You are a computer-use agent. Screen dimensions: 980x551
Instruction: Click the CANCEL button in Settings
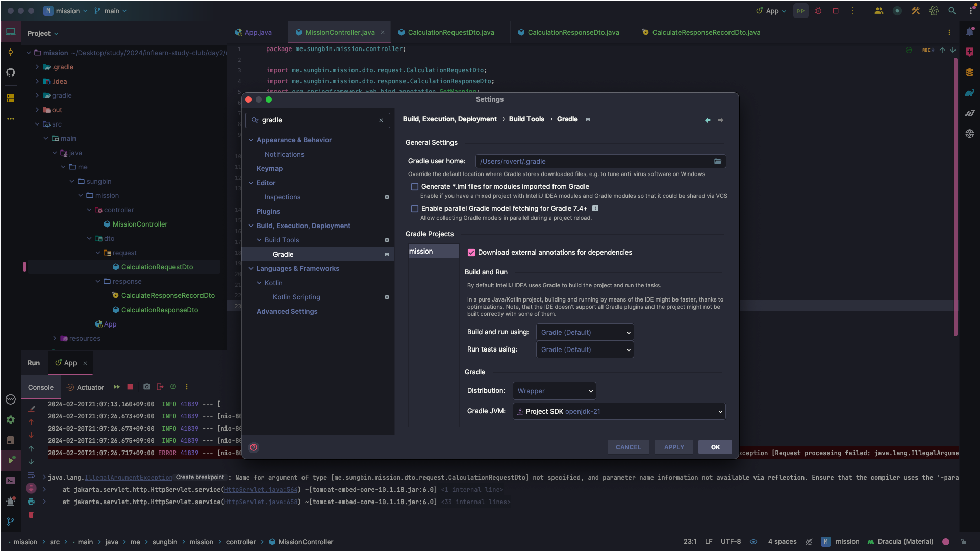[x=628, y=447]
